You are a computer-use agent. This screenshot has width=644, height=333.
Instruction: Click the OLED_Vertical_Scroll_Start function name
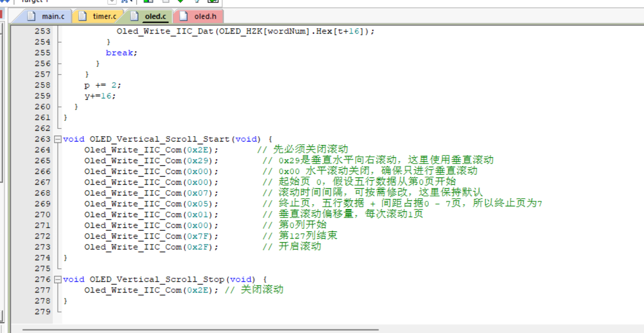click(x=160, y=139)
